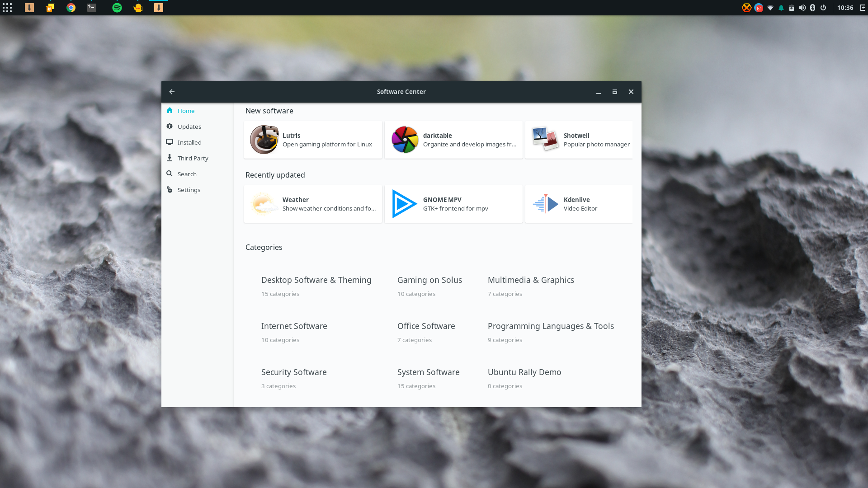Open the volume speaker indicator
Viewport: 868px width, 488px height.
pos(802,8)
